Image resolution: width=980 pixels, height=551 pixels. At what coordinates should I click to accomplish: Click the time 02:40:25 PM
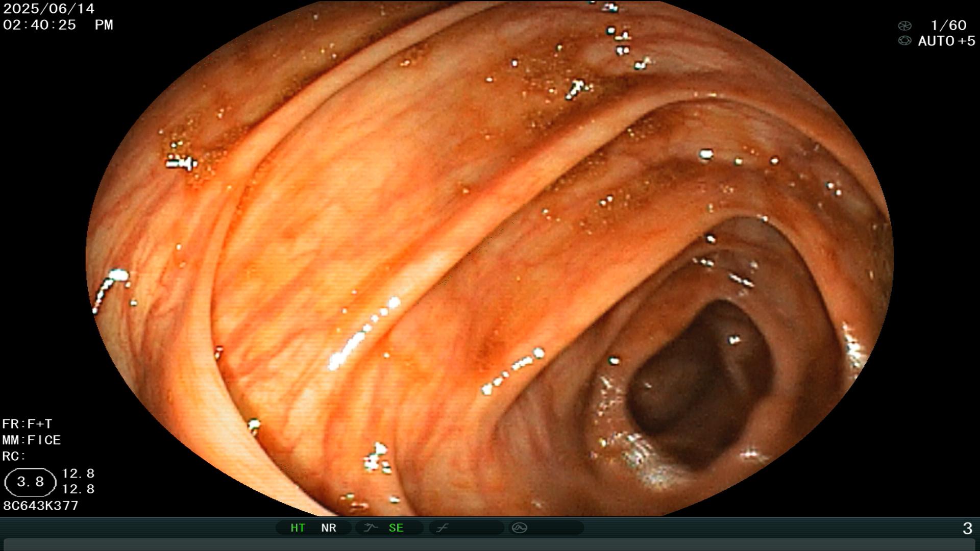pyautogui.click(x=58, y=25)
